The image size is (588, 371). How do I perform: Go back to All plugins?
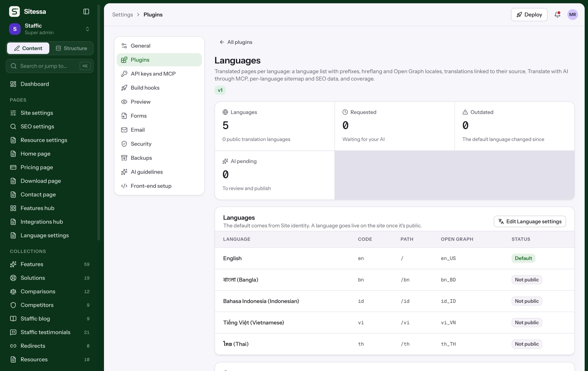coord(236,42)
